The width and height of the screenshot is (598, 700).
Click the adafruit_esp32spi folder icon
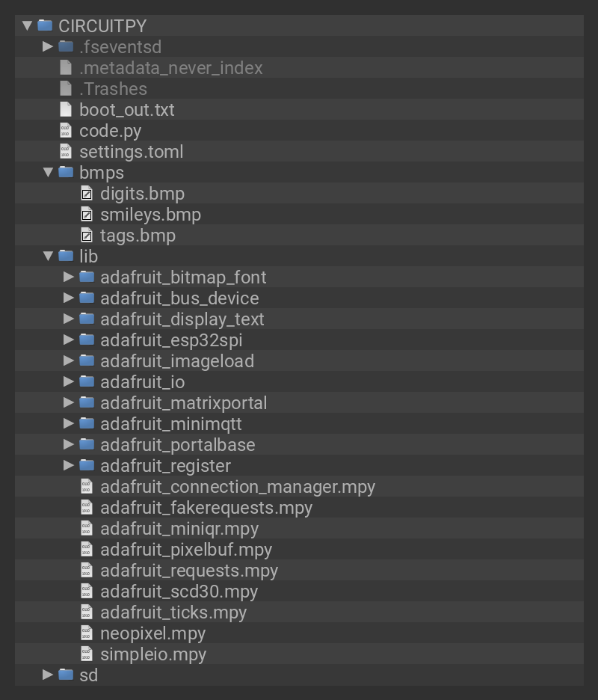click(x=87, y=340)
